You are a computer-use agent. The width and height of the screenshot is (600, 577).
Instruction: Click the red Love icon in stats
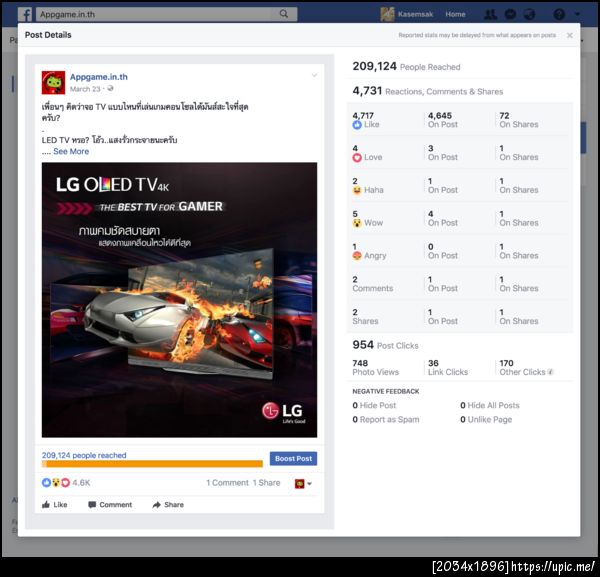357,157
